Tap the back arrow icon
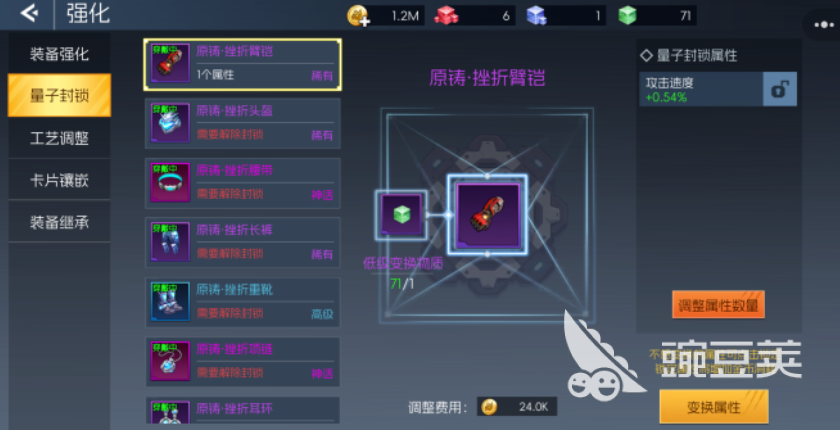Image resolution: width=840 pixels, height=430 pixels. (28, 13)
